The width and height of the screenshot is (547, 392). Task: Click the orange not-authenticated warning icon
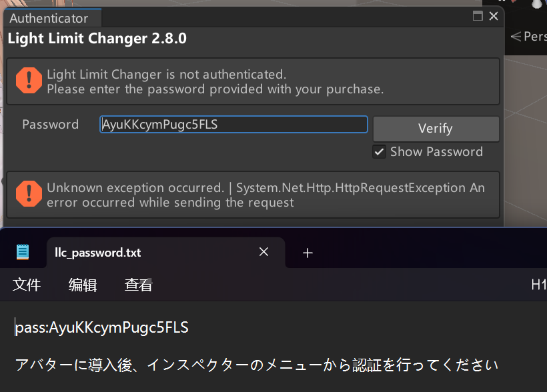tap(29, 81)
